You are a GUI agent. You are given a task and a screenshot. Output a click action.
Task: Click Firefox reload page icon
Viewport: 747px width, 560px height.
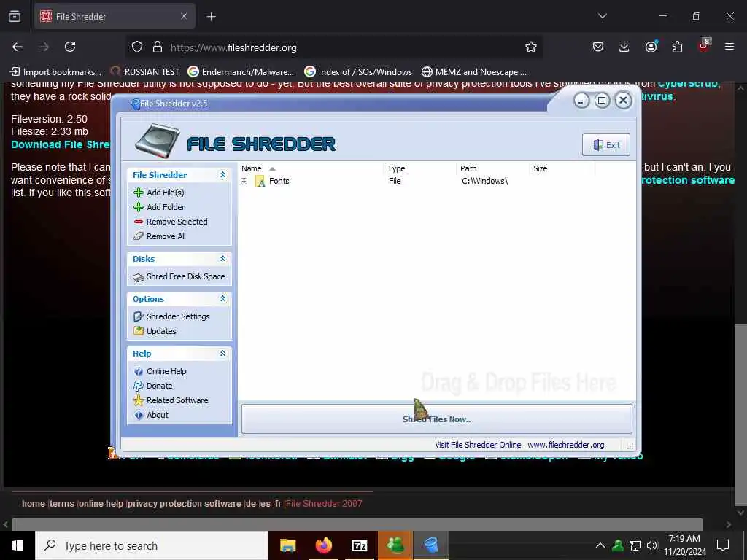tap(70, 47)
